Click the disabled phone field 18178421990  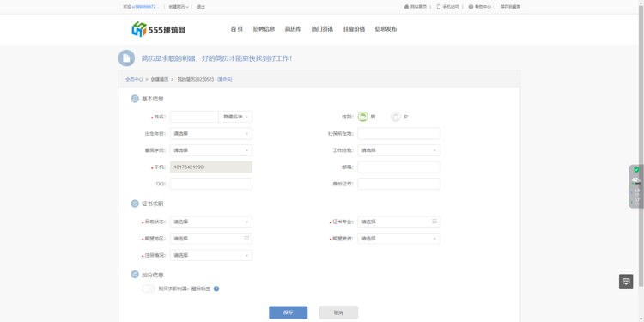211,167
